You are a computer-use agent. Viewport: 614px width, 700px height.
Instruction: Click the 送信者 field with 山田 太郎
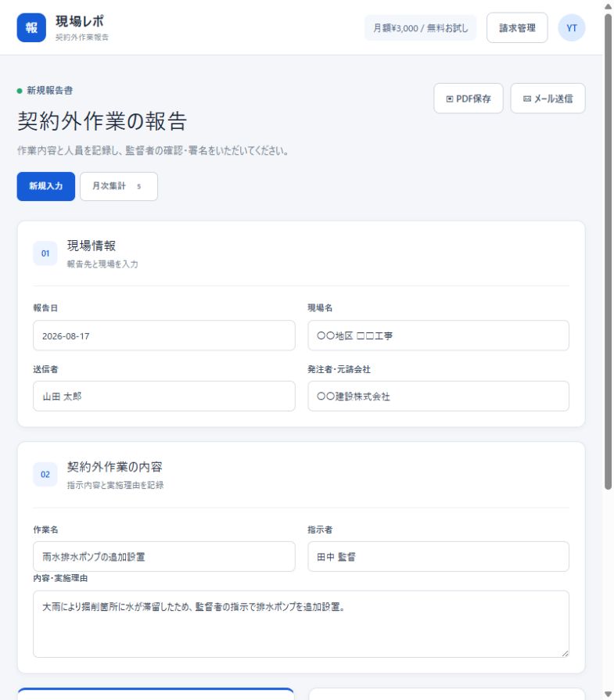[x=164, y=397]
